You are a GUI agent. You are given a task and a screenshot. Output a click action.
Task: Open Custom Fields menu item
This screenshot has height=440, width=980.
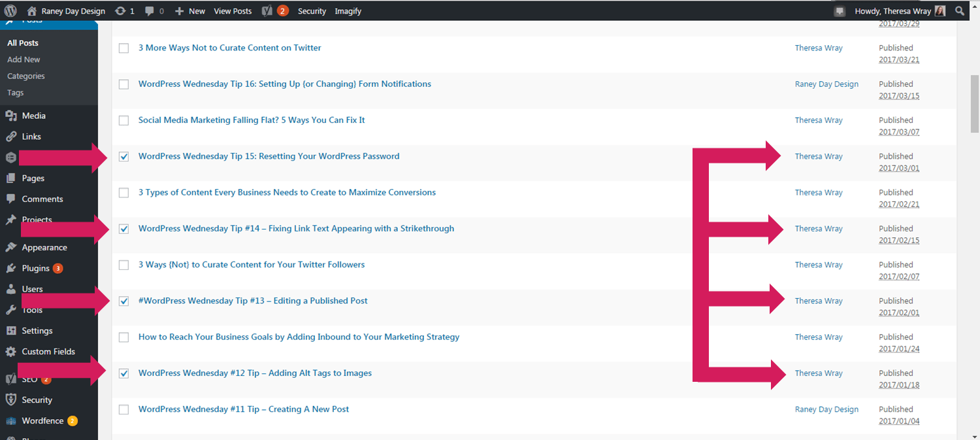[49, 352]
